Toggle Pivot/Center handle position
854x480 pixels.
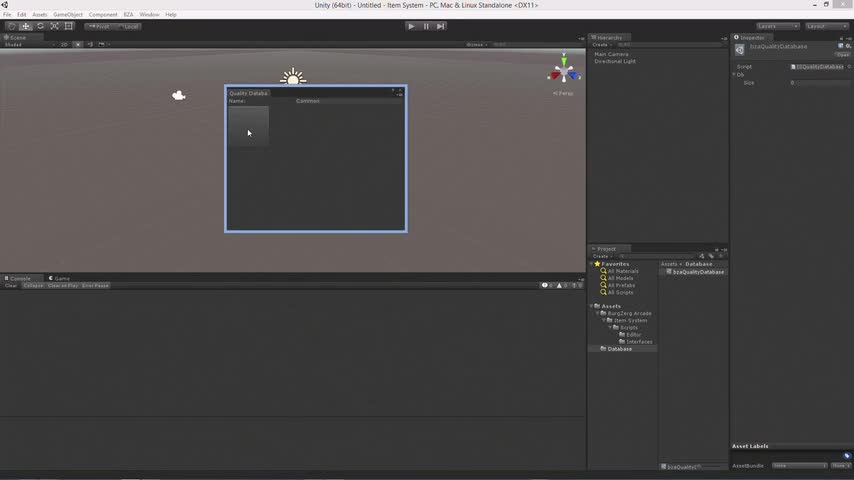pyautogui.click(x=99, y=26)
